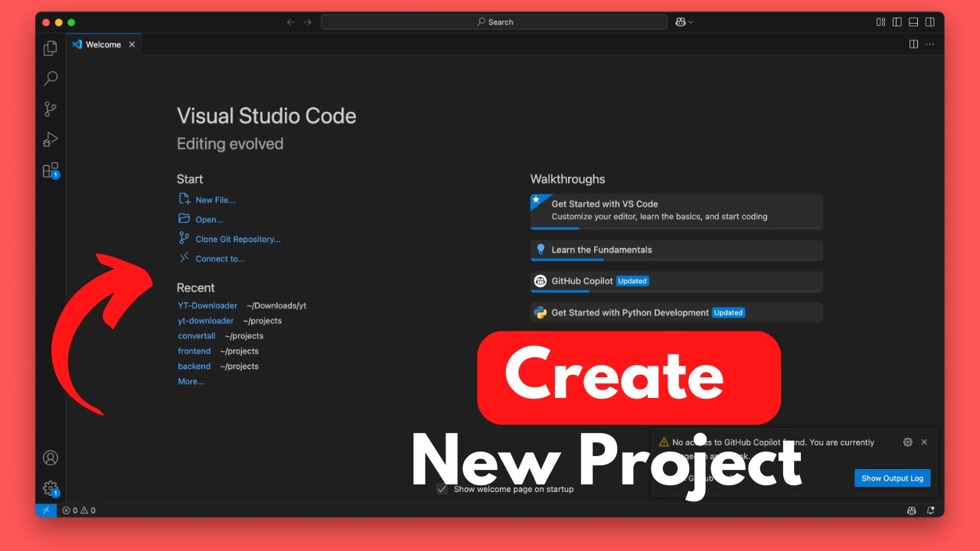Close the Welcome tab

click(x=132, y=44)
